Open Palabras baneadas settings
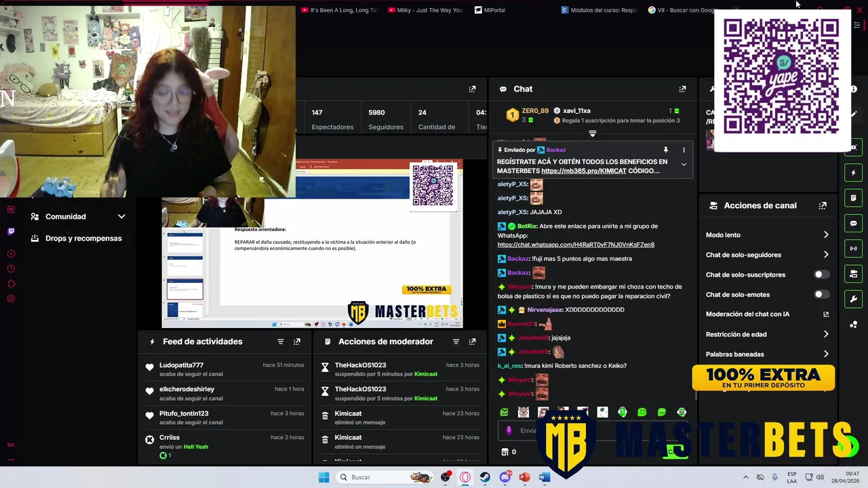This screenshot has width=868, height=488. [x=767, y=354]
